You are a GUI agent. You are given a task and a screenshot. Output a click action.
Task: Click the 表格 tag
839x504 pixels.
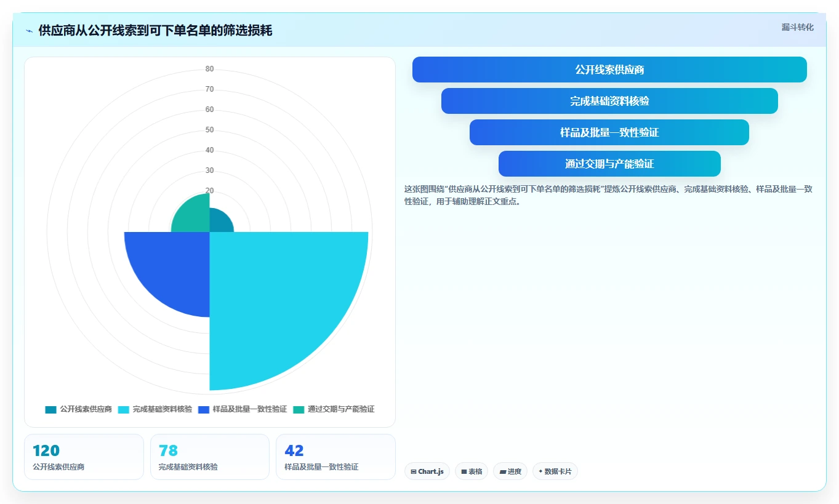[472, 471]
